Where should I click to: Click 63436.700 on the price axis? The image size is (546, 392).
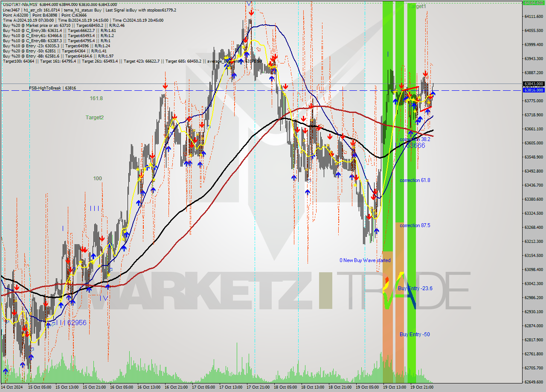[533, 185]
